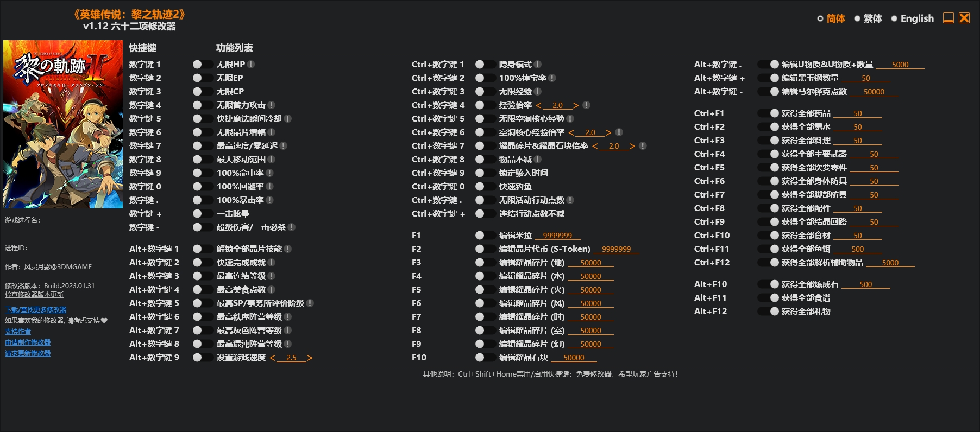Viewport: 980px width, 432px height.
Task: Select 繁体 language option
Action: click(x=868, y=18)
